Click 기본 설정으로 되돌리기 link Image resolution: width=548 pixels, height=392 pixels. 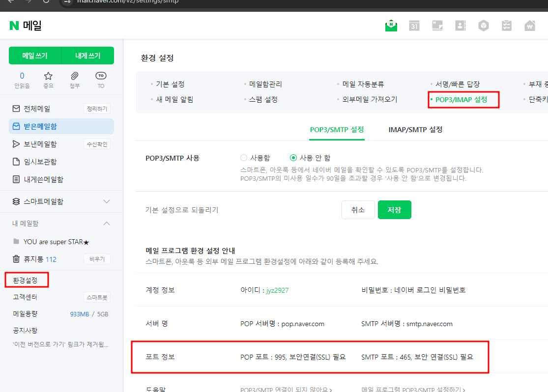[182, 210]
